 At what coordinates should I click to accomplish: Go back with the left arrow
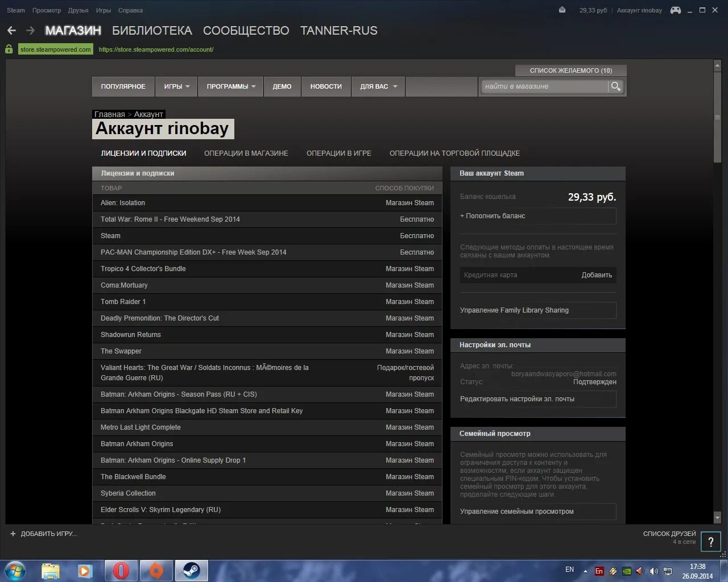coord(11,31)
